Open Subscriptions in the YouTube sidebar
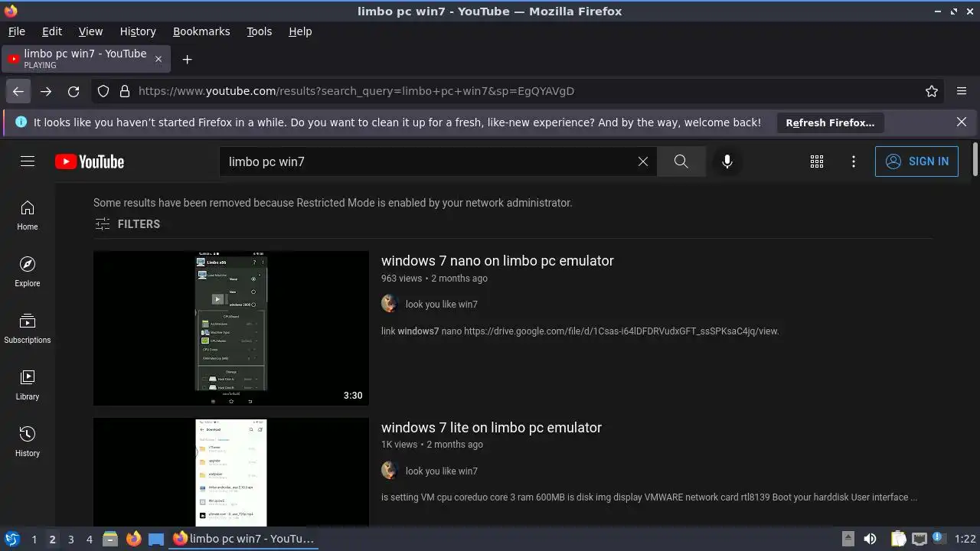Screen dimensions: 980x551 pos(28,329)
